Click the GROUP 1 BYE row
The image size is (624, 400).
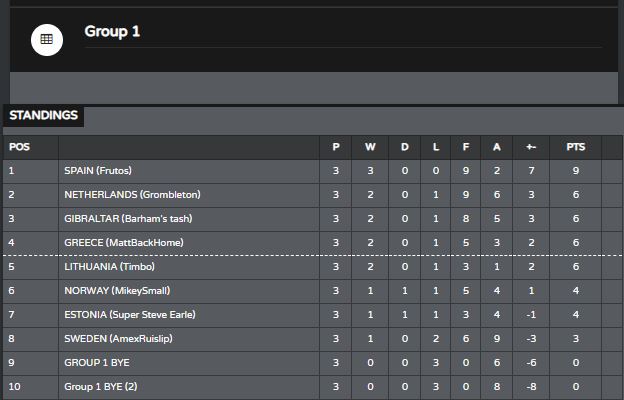(x=312, y=363)
